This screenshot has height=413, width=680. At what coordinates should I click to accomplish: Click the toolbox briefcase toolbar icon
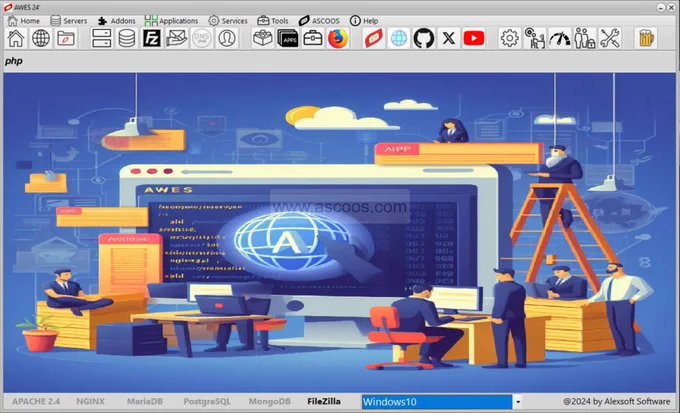(x=313, y=38)
